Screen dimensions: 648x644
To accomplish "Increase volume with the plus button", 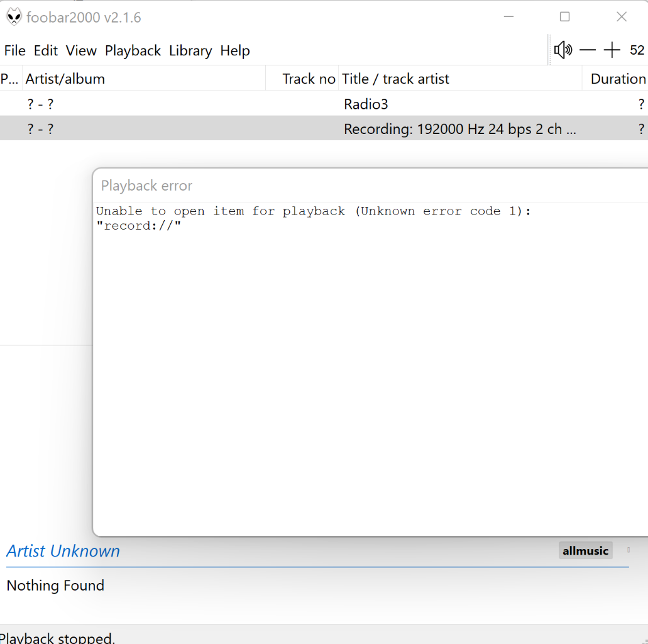I will click(612, 50).
